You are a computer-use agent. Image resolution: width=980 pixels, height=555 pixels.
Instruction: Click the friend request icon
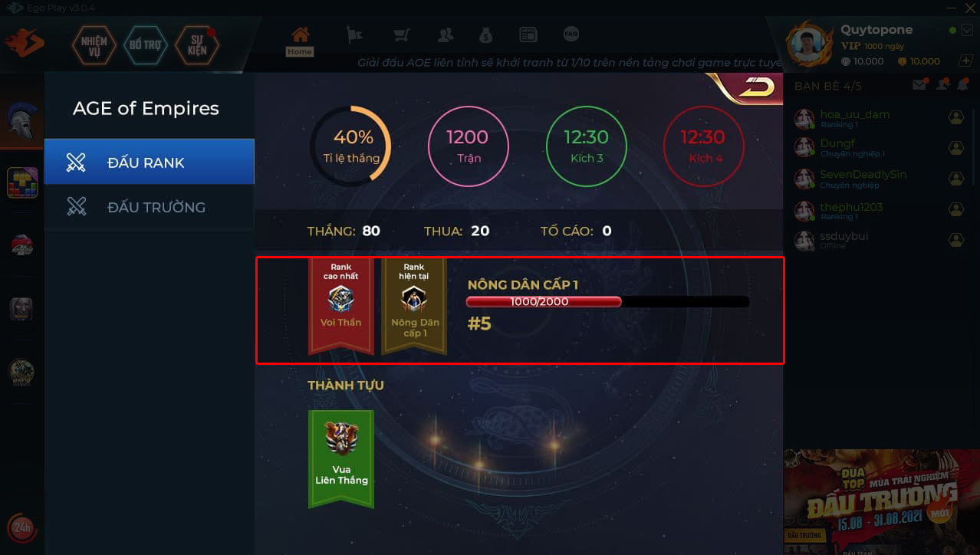click(x=942, y=85)
